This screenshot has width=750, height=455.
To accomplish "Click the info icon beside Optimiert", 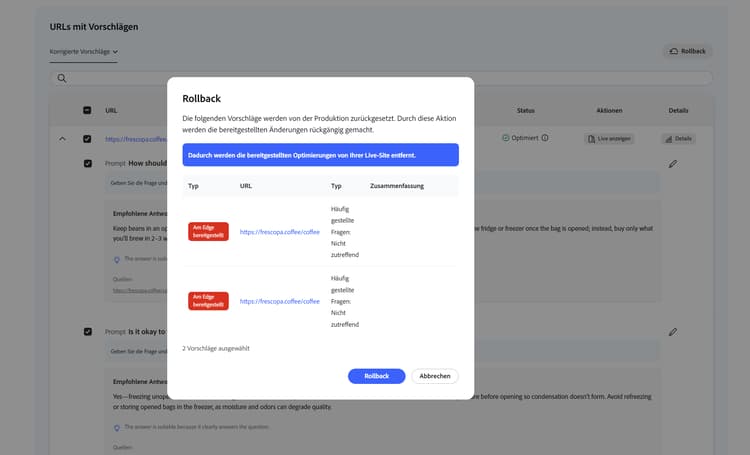I will (x=545, y=138).
